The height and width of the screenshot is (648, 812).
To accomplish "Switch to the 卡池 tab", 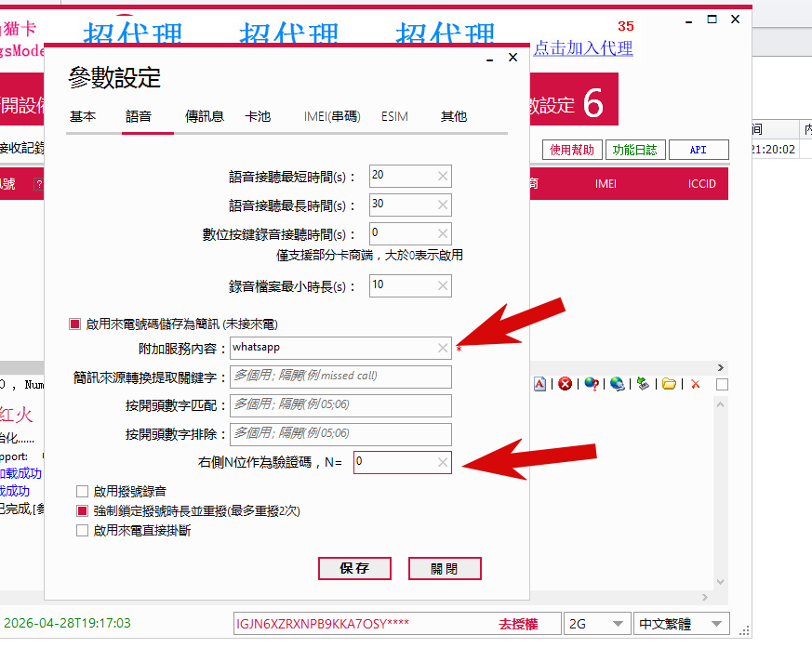I will point(258,116).
